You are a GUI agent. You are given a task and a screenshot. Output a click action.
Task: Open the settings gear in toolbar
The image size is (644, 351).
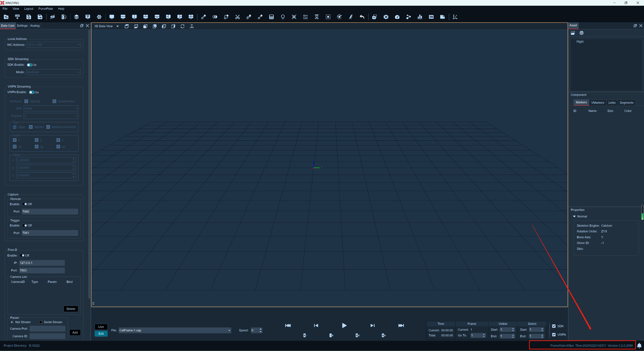(99, 17)
